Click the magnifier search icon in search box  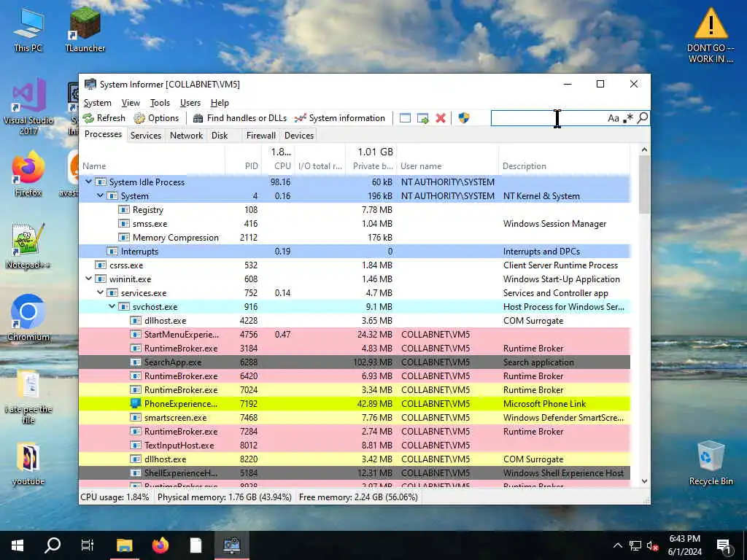coord(642,117)
